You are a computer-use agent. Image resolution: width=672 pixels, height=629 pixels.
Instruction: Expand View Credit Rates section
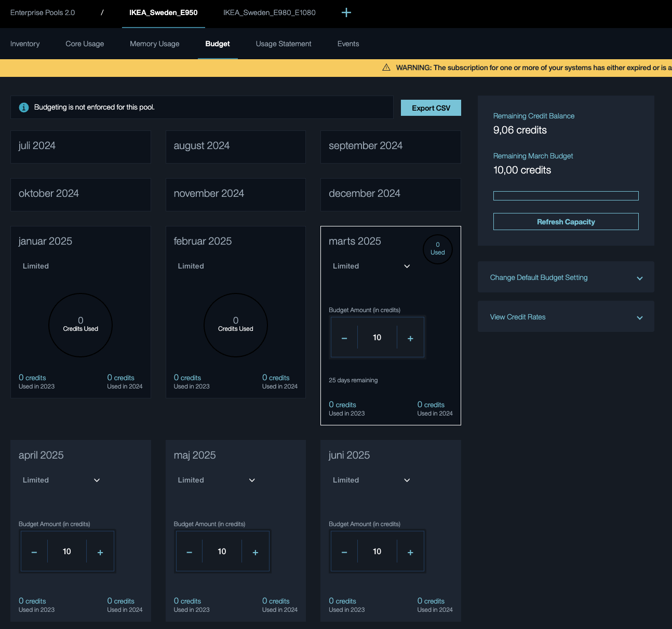pyautogui.click(x=566, y=317)
